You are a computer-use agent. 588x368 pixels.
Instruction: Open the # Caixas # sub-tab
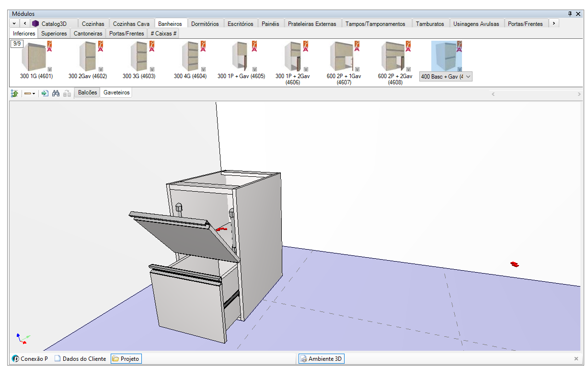click(x=164, y=34)
